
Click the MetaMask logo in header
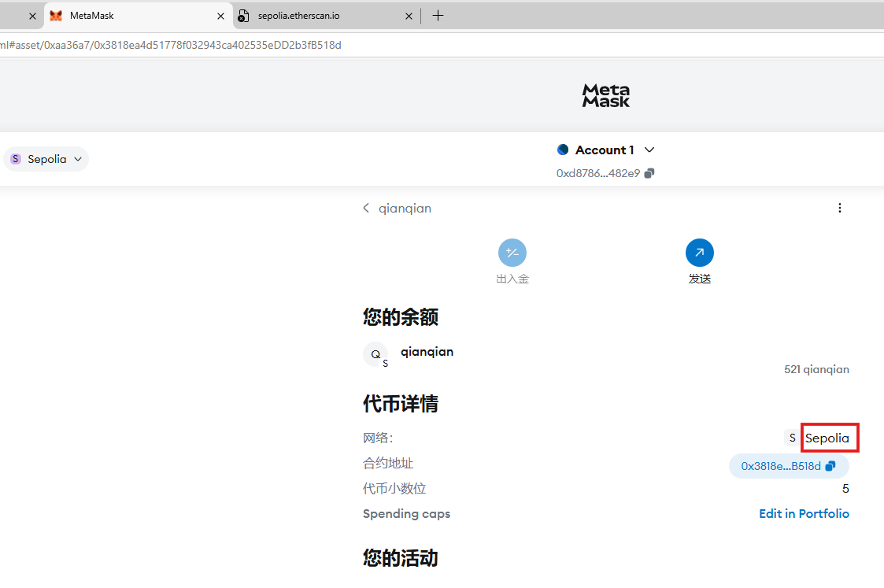click(605, 95)
